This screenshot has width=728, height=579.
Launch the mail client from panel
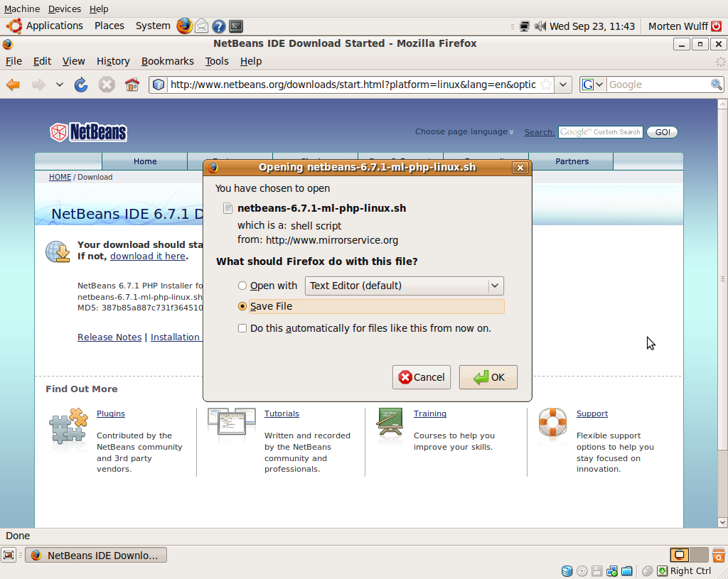click(x=201, y=26)
